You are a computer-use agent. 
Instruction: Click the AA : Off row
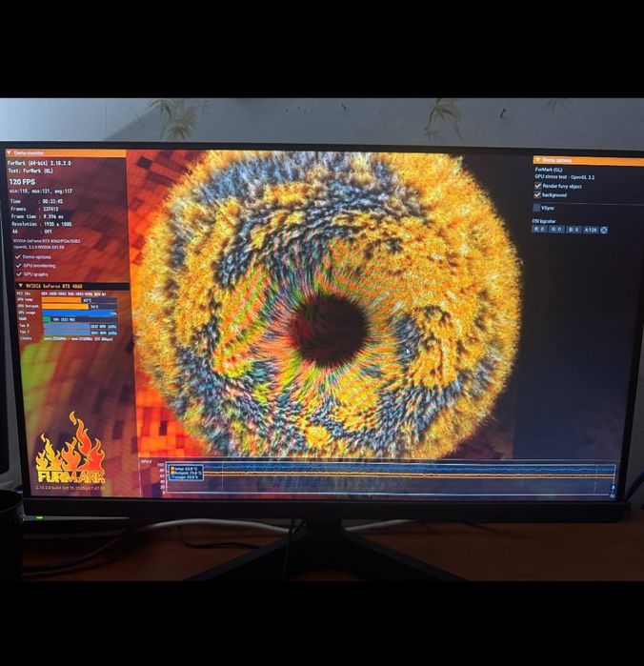point(31,232)
